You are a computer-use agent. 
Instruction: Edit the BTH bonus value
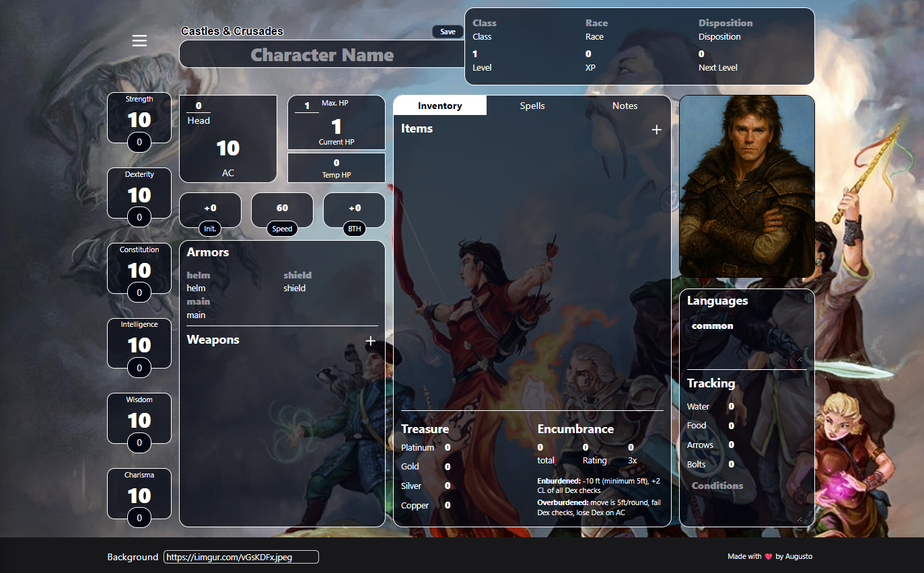354,208
